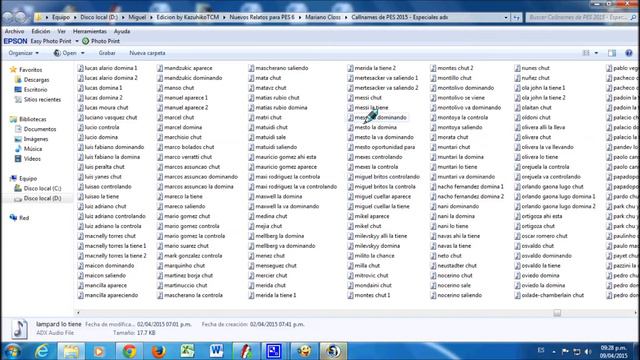Screen dimensions: 640x360
Task: Launch Google Chrome from the taskbar
Action: 129,351
